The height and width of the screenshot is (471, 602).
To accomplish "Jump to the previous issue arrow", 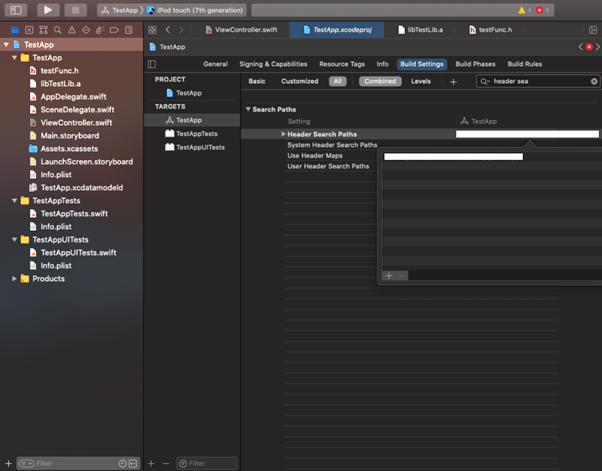I will coord(580,47).
